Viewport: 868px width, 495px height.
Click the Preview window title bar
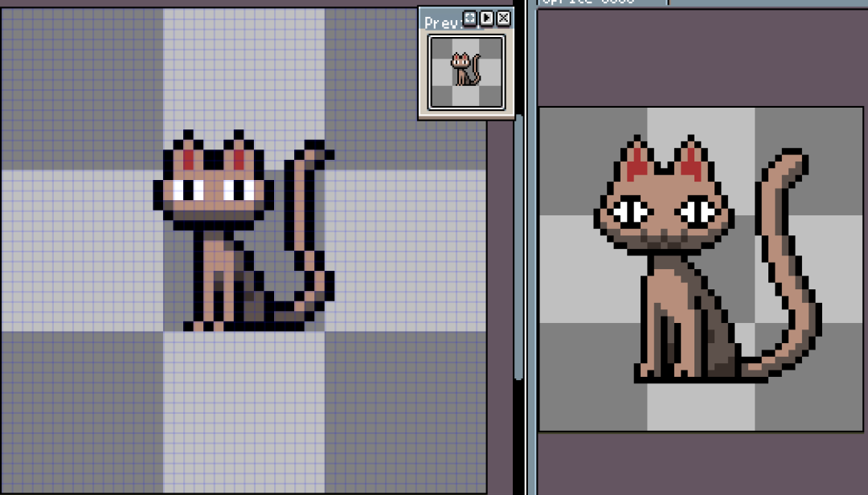(x=442, y=22)
